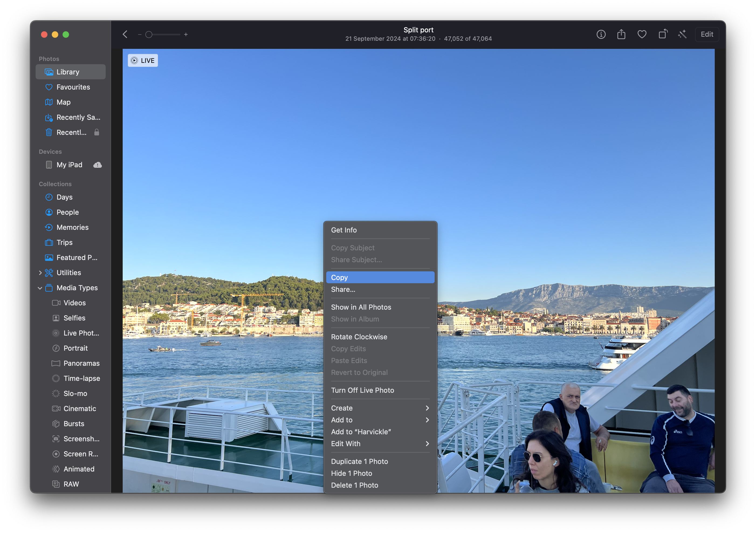Click the Split port photo title
This screenshot has height=533, width=756.
418,30
